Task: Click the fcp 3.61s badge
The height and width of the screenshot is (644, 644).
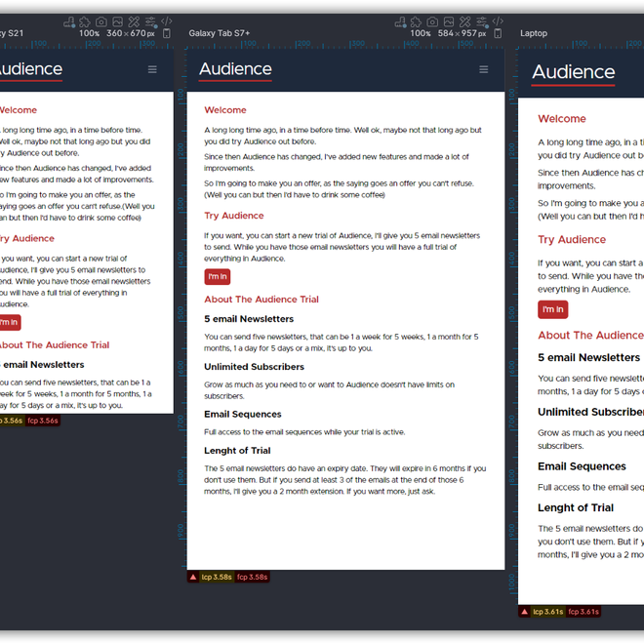Action: point(584,612)
